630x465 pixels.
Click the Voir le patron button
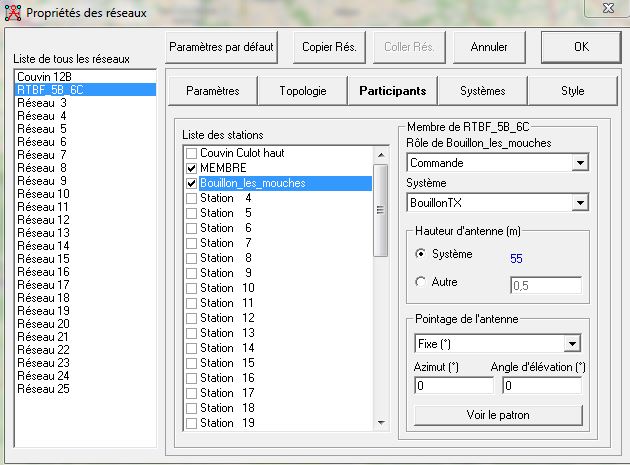pos(498,415)
